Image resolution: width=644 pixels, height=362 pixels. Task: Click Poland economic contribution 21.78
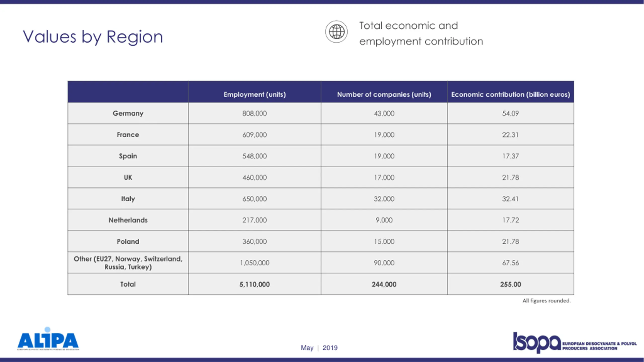pyautogui.click(x=511, y=242)
